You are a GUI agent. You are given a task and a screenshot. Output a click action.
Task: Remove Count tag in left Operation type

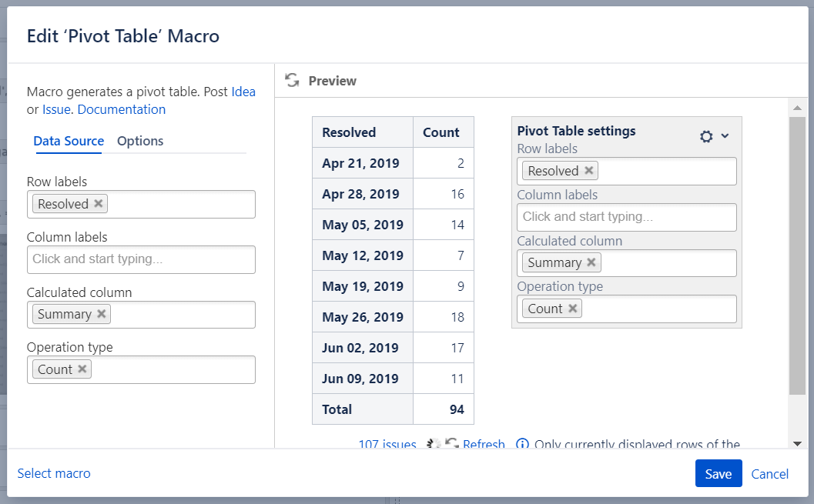click(82, 369)
